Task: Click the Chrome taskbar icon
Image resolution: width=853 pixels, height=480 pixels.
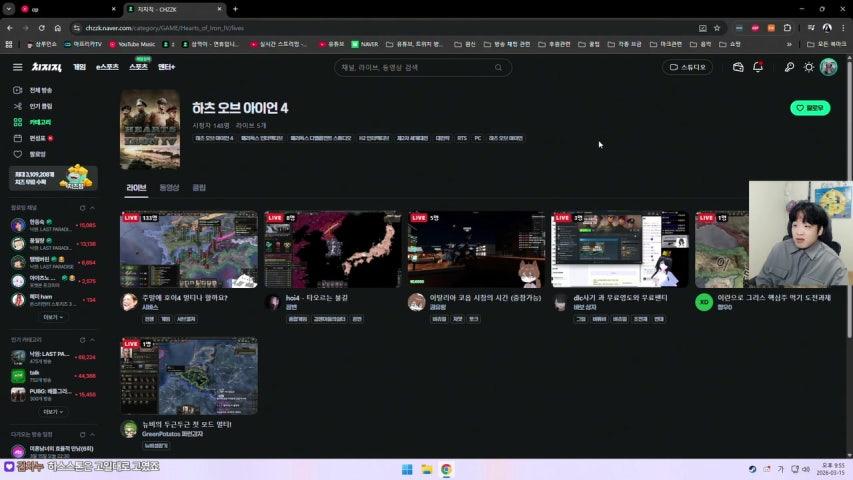Action: coord(446,469)
